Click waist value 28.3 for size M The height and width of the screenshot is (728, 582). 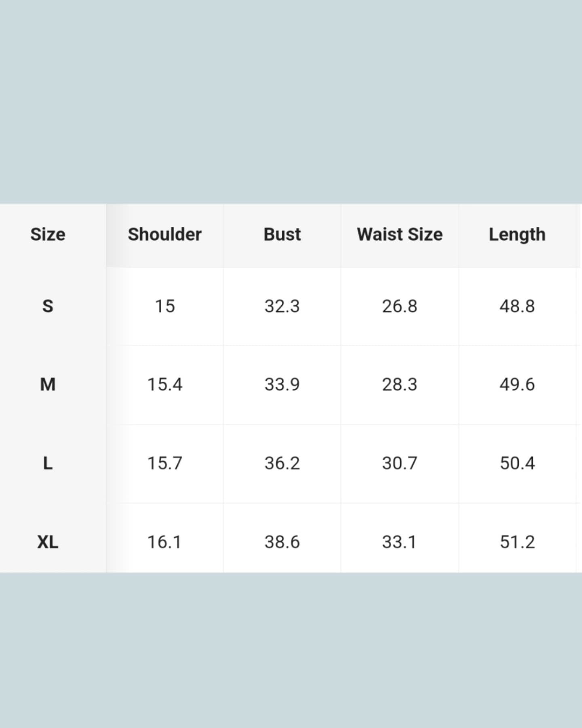[399, 384]
